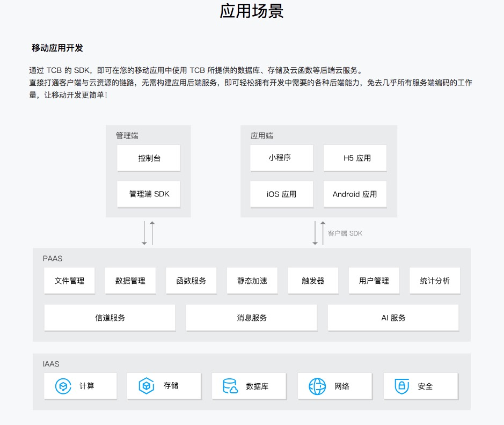Click the database (数据库) cloud icon
Screen dimensions: 504x425
(x=230, y=386)
